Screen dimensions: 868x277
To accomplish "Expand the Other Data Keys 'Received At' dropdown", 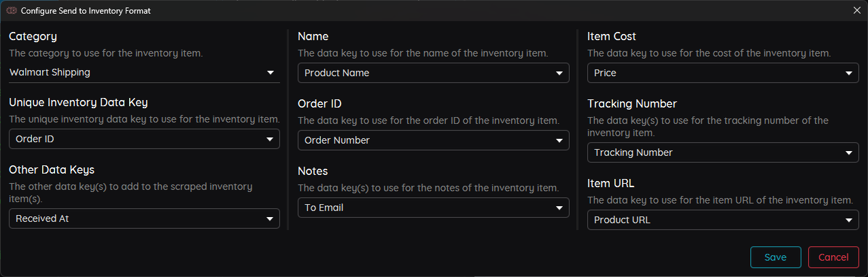I will pos(136,218).
